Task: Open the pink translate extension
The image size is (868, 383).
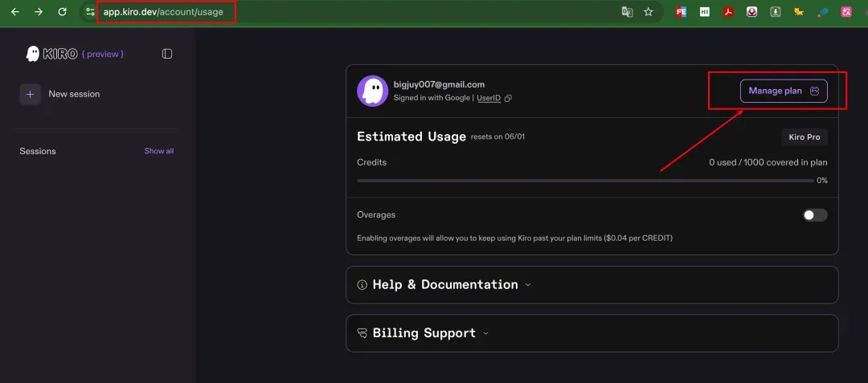Action: [x=845, y=11]
